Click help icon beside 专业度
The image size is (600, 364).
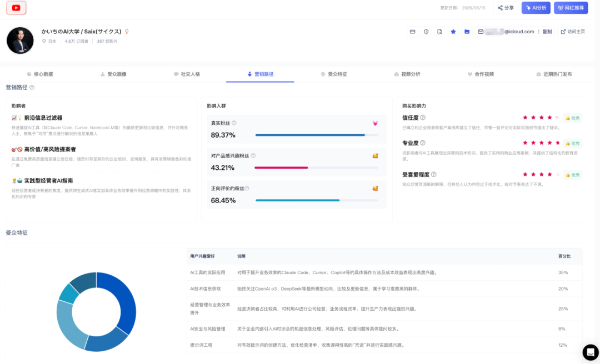[423, 143]
